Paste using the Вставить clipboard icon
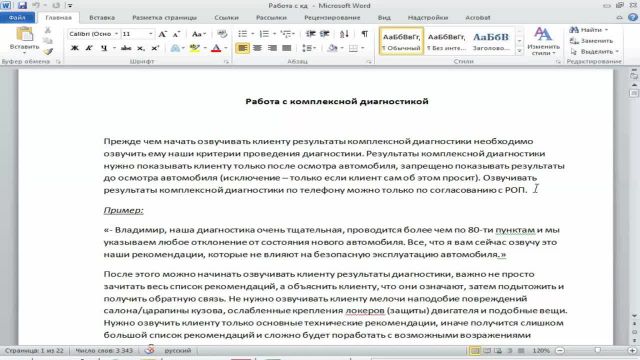640x360 pixels. tap(24, 35)
